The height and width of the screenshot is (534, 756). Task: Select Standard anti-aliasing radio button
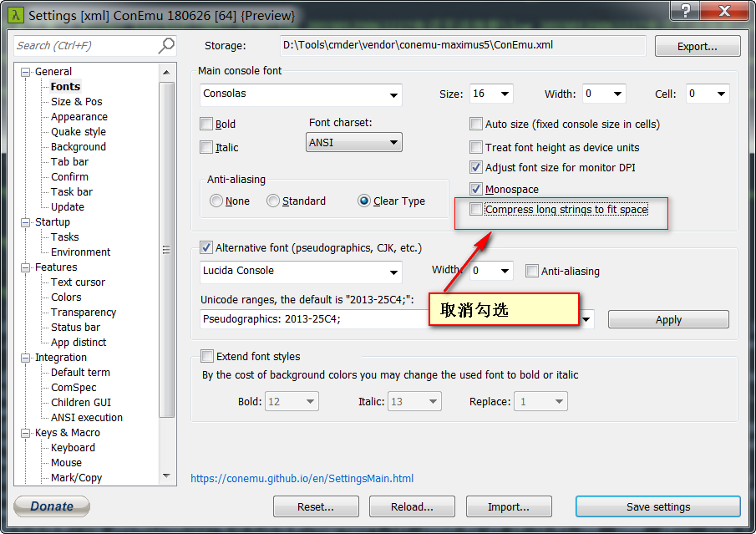(273, 201)
